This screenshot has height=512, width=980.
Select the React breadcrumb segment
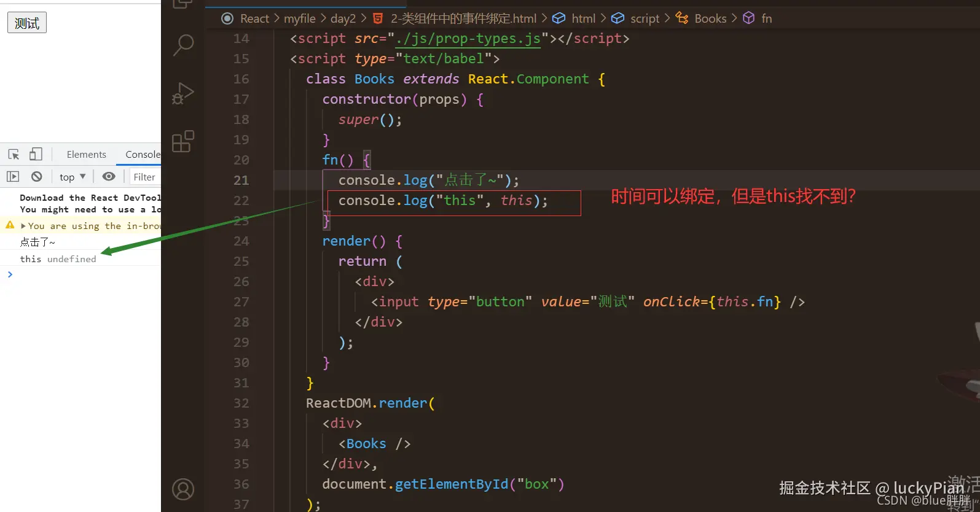coord(254,18)
